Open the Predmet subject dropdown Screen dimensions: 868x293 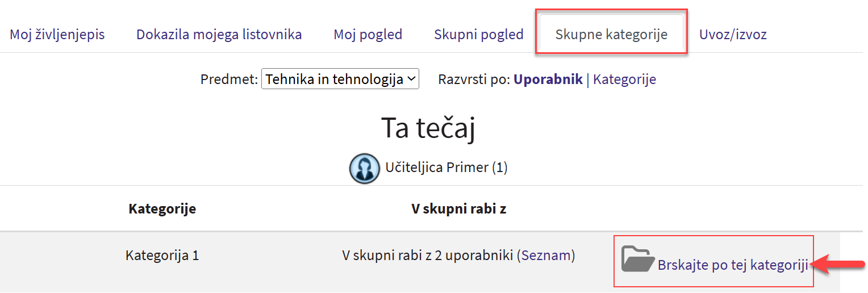[340, 79]
